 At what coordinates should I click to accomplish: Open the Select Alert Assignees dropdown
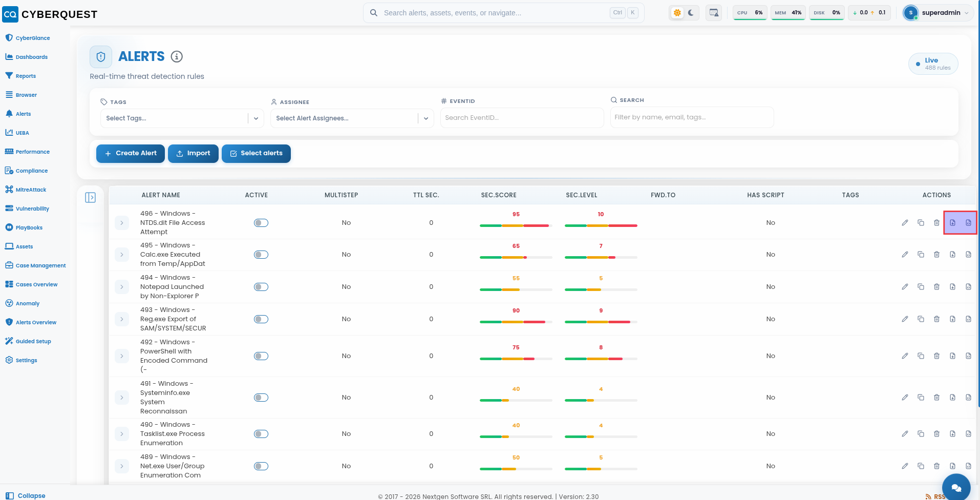tap(352, 118)
